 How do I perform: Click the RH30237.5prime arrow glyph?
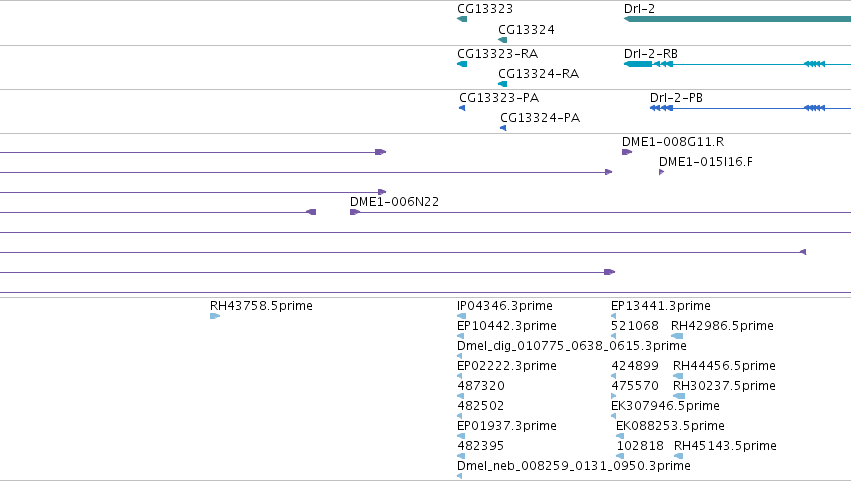679,396
